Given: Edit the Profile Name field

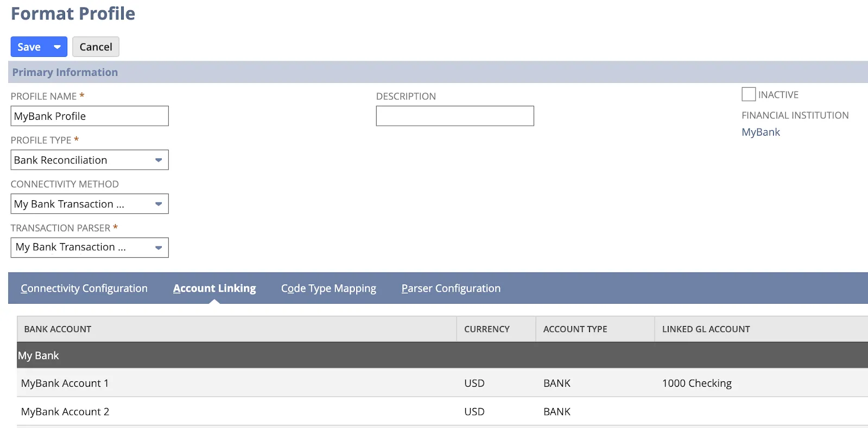Looking at the screenshot, I should [90, 116].
